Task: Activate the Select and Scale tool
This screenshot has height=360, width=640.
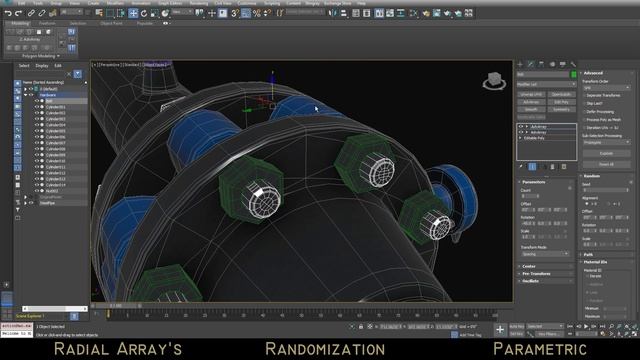Action: point(154,13)
